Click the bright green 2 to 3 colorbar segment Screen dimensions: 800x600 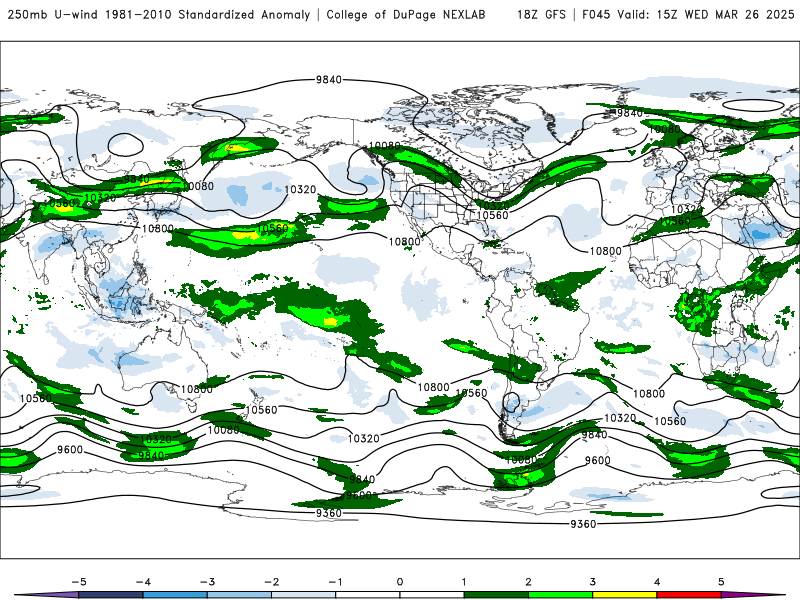561,595
